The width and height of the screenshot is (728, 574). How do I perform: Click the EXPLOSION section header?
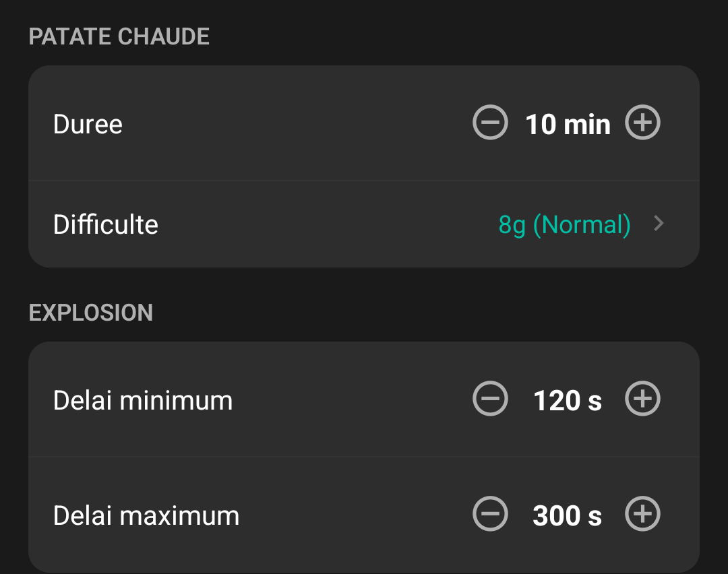pyautogui.click(x=90, y=313)
